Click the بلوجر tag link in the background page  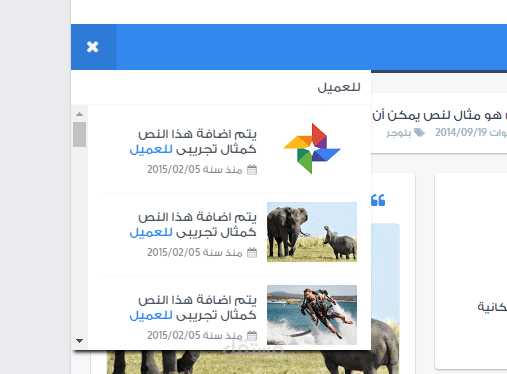(399, 133)
